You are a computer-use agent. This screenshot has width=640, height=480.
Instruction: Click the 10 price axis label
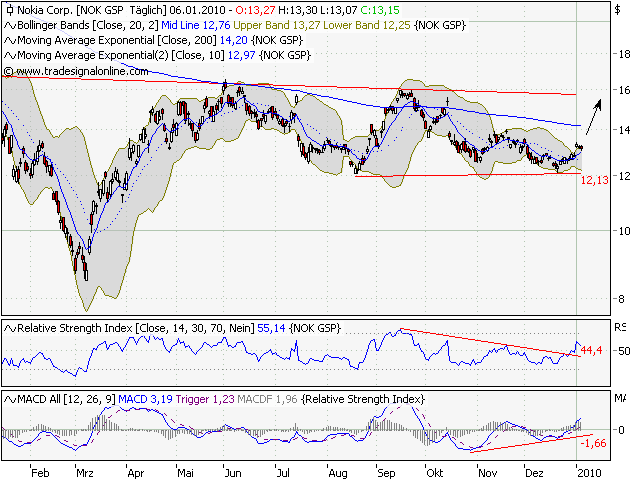coord(624,231)
